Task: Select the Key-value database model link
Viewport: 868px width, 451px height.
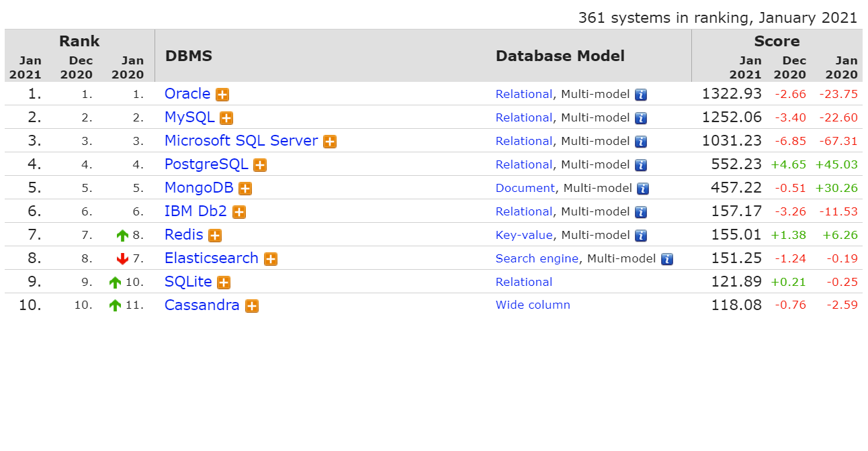Action: (524, 235)
